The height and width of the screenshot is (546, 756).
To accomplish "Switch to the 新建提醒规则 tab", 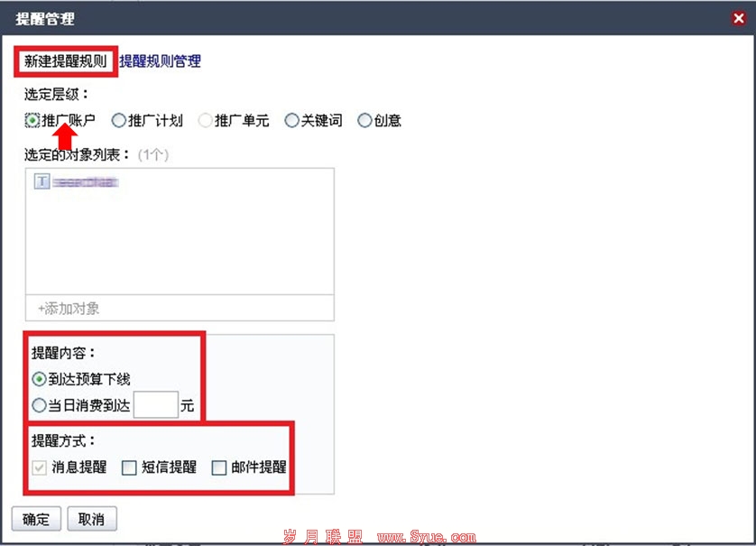I will 66,61.
